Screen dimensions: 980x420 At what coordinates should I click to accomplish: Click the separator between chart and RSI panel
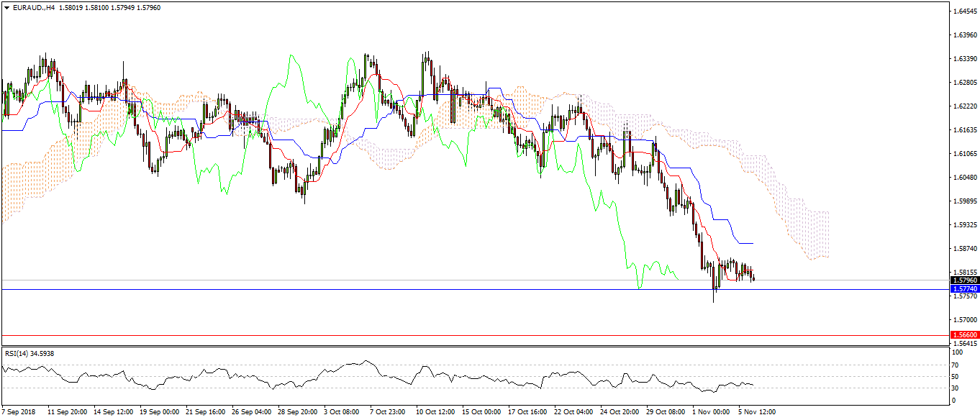pyautogui.click(x=475, y=347)
